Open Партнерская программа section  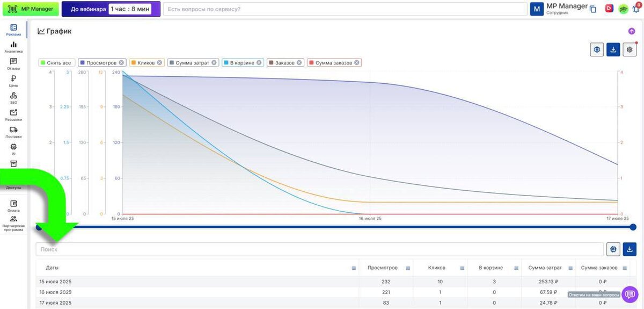pyautogui.click(x=13, y=223)
